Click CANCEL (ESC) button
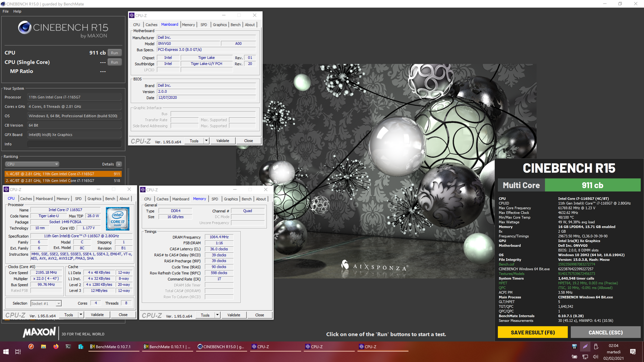This screenshot has width=644, height=362. coord(605,333)
